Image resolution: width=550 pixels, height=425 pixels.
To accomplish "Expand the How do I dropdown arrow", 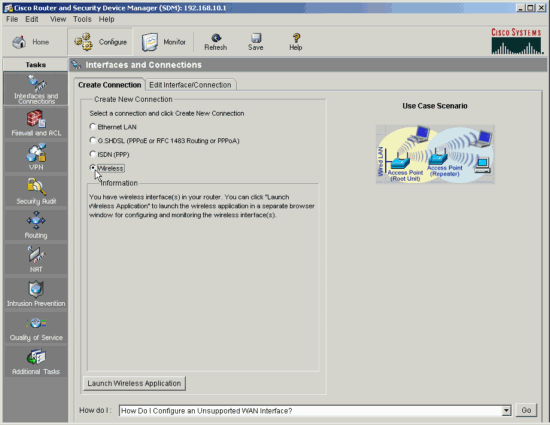I will click(x=506, y=410).
